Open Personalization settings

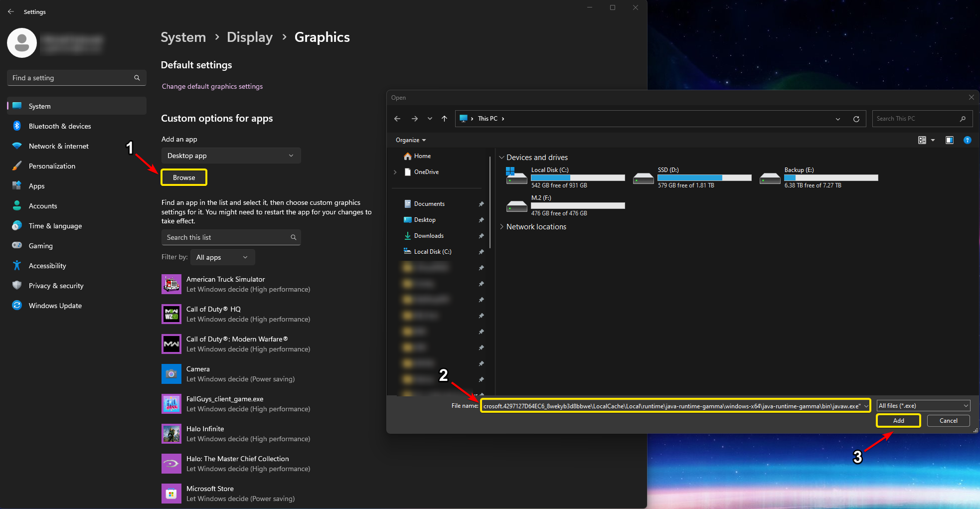coord(77,166)
